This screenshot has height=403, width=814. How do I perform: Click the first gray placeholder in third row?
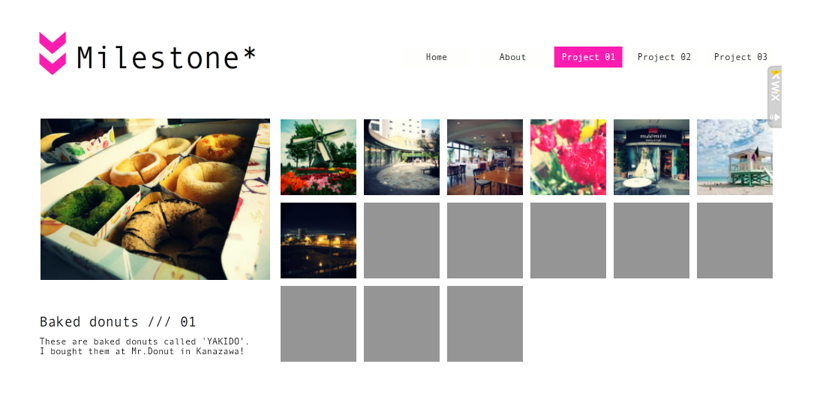coord(318,324)
